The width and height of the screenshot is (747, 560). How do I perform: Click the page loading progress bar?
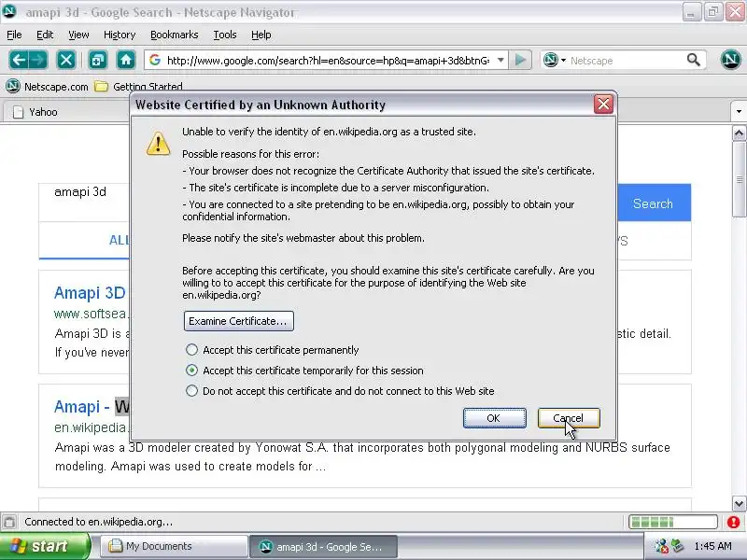coord(672,522)
